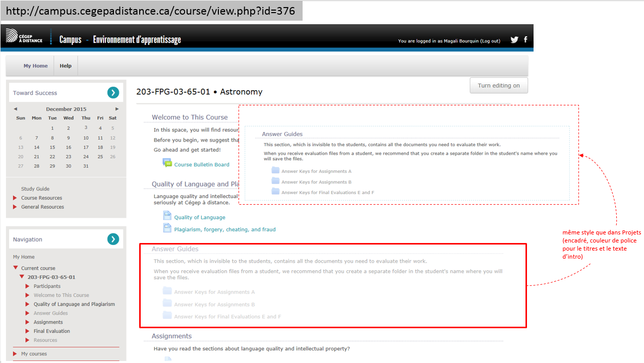644x363 pixels.
Task: Go to next month in calendar
Action: [117, 109]
